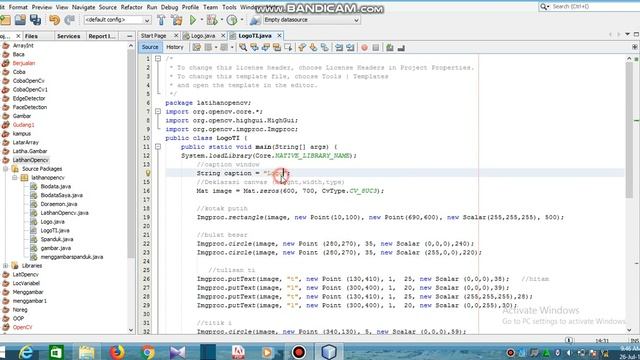This screenshot has height=360, width=640.
Task: Click the Last Edit icon in the editor toolbar
Action: click(x=197, y=47)
